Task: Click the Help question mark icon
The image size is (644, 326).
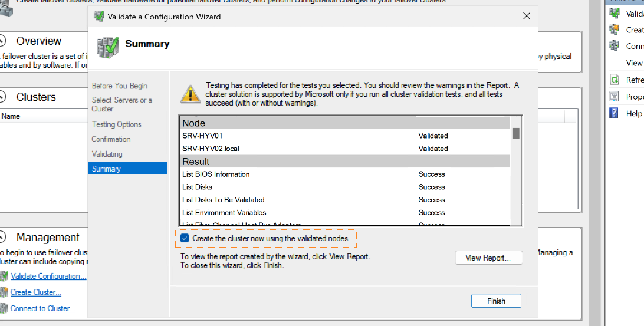Action: [615, 113]
